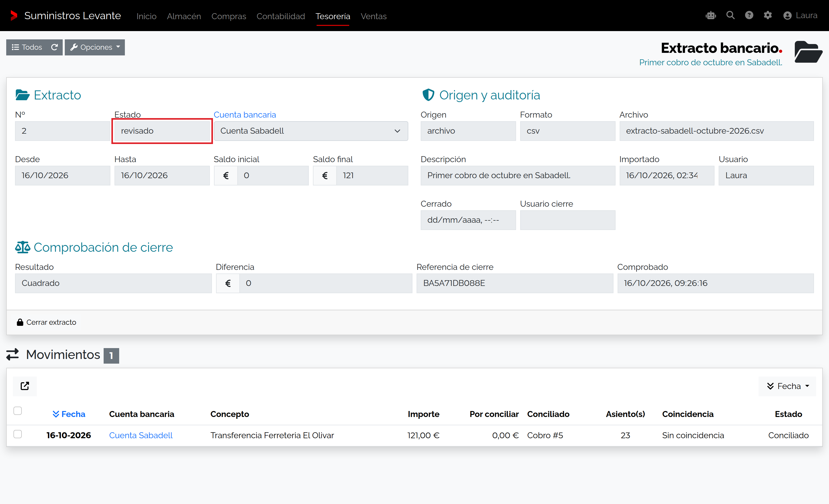Screen dimensions: 829x504
Task: Click the Laura user name in top bar
Action: pos(806,16)
